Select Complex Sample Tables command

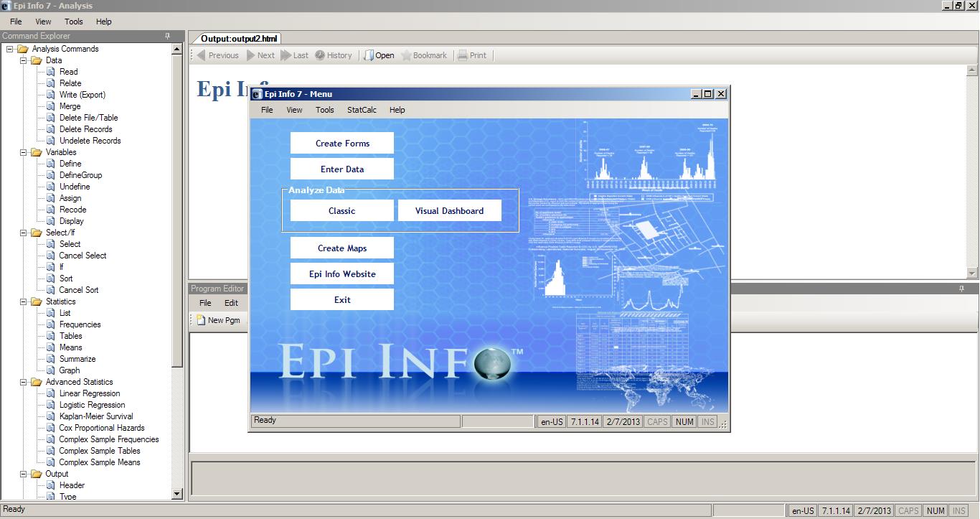[x=100, y=451]
